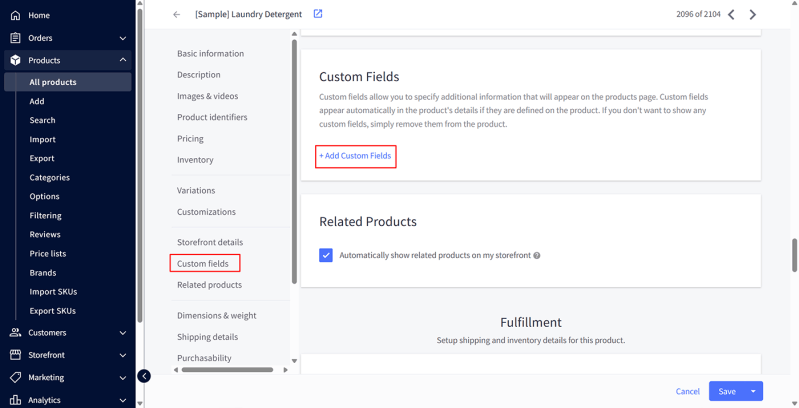
Task: Jump to Description section
Action: tap(199, 75)
